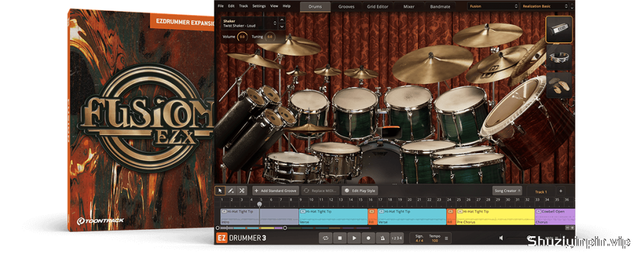644x262 pixels.
Task: Click bar 17 on the timeline ruler
Action: (x=379, y=200)
